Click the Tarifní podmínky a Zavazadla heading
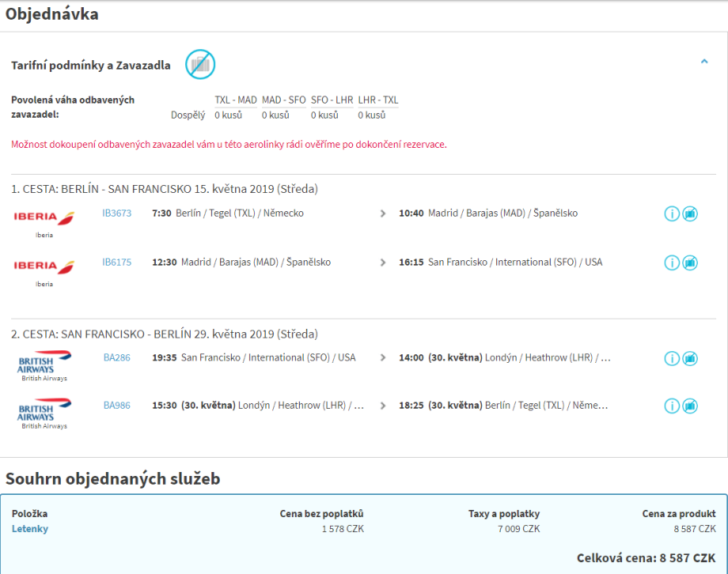This screenshot has height=574, width=728. tap(91, 66)
